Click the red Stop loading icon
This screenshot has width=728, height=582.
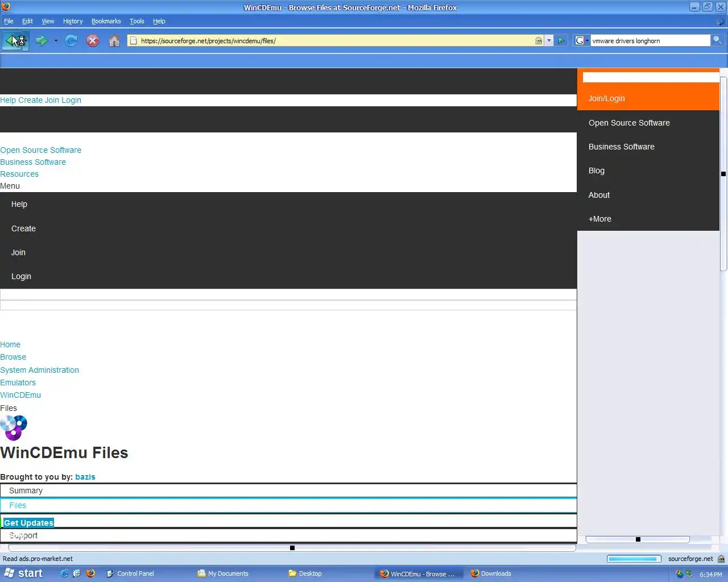pos(93,40)
